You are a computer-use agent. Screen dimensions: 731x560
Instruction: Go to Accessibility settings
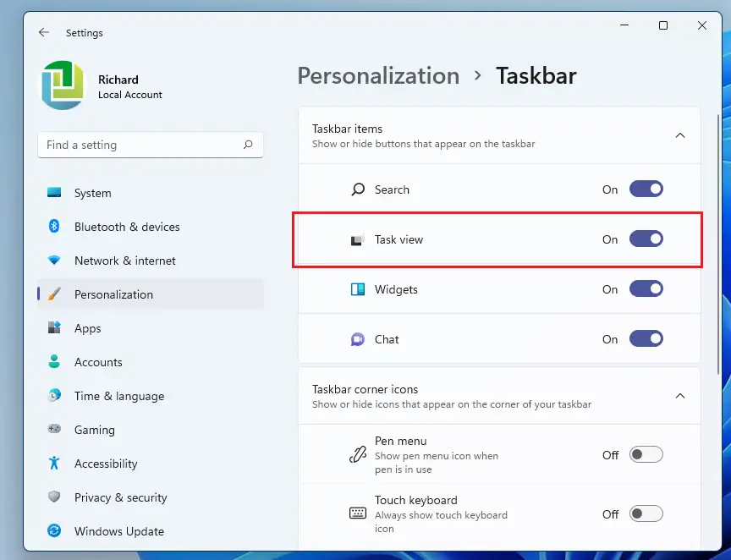(x=151, y=464)
